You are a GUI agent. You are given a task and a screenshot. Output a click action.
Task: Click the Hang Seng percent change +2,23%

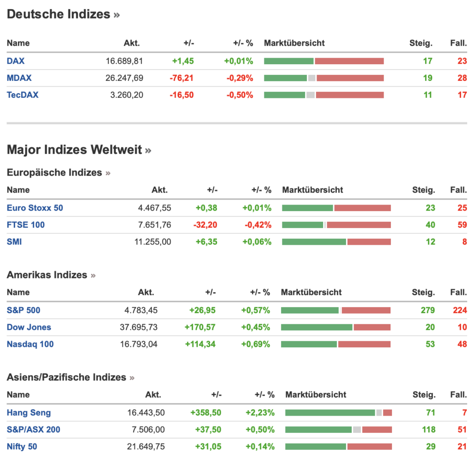[x=260, y=413]
